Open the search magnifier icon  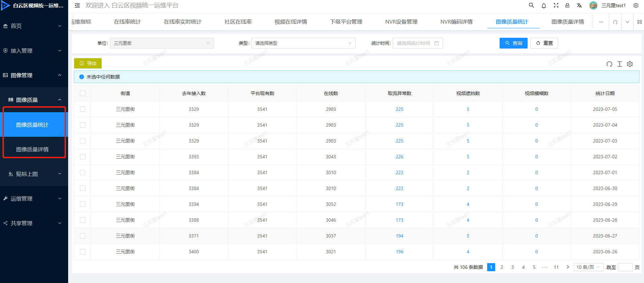point(531,5)
